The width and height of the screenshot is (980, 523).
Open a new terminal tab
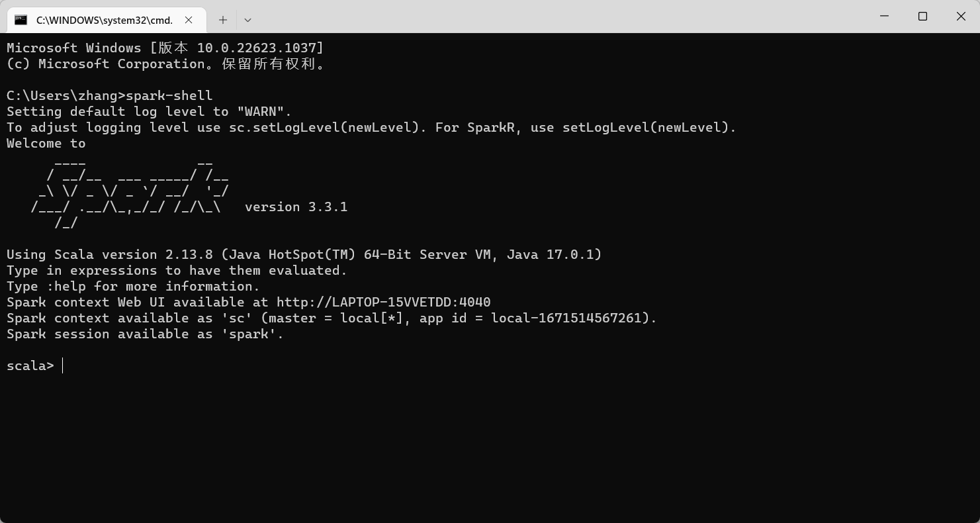tap(223, 20)
